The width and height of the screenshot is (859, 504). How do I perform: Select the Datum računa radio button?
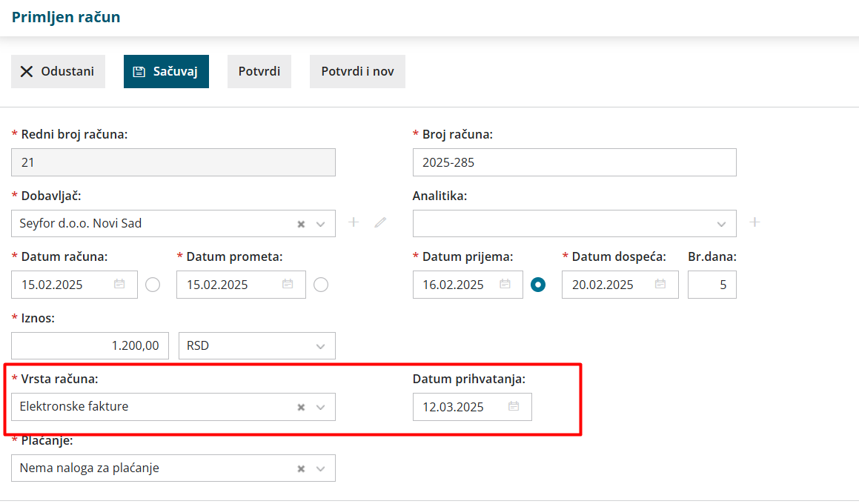click(153, 285)
